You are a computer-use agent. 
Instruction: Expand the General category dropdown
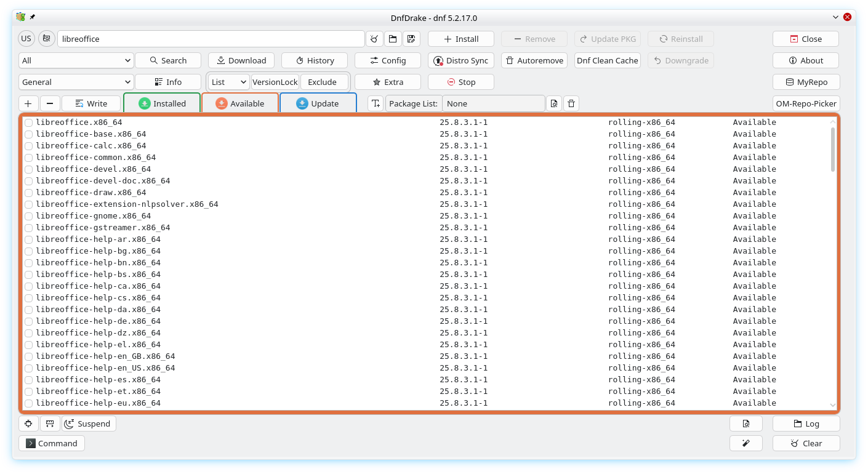click(x=76, y=82)
